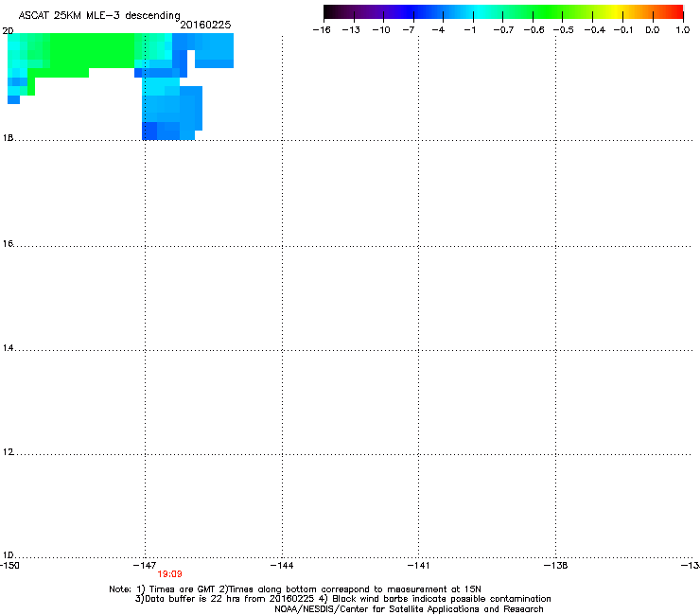Click the dark blue data cell near 18N
The image size is (700, 615).
[x=149, y=131]
